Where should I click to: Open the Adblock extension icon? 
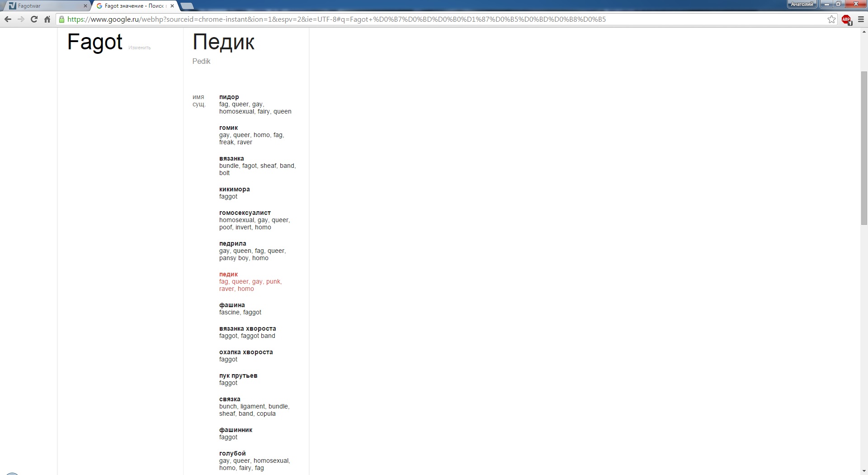click(x=846, y=19)
